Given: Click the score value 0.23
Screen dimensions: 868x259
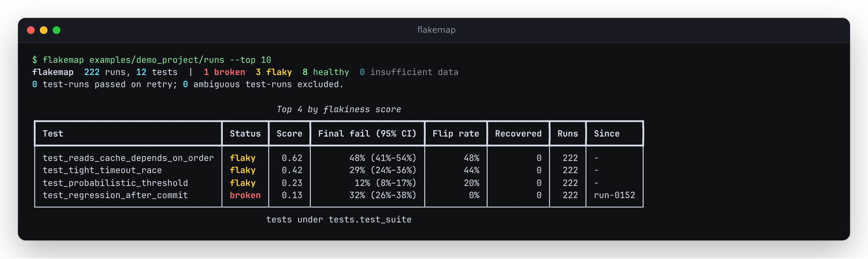Looking at the screenshot, I should pos(292,183).
